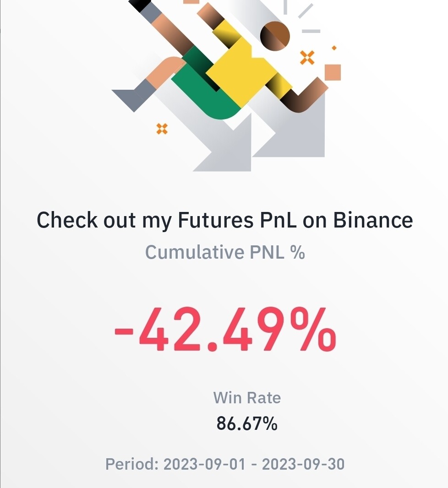Click the small orange diamond shape
The image size is (448, 488).
[334, 48]
